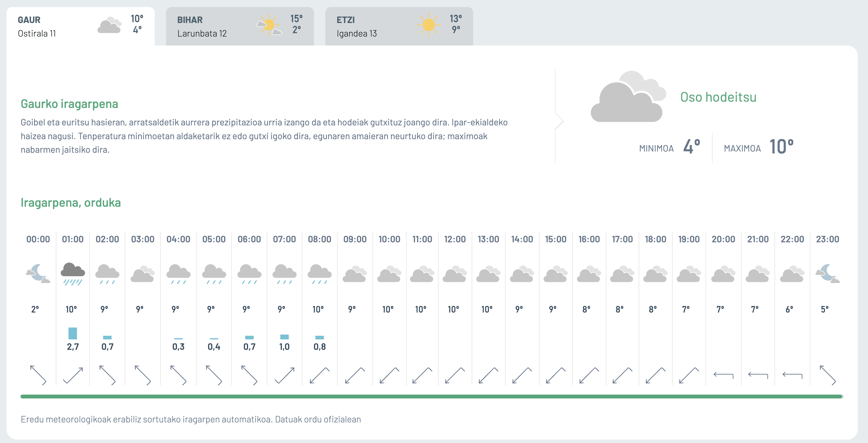This screenshot has width=868, height=443.
Task: Click the wind arrow under 23:00
Action: point(828,375)
